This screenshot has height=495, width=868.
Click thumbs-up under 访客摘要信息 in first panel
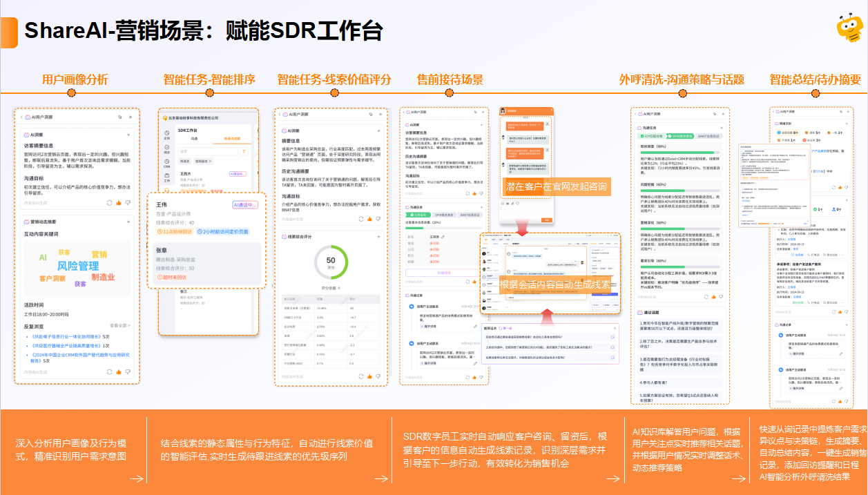(x=118, y=202)
